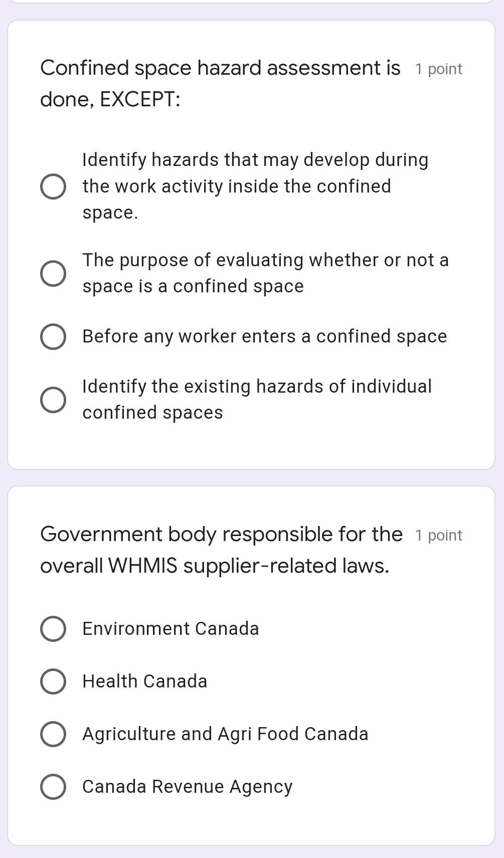Click '1 point' beside the WHMIS question
The image size is (504, 858).
pos(437,536)
